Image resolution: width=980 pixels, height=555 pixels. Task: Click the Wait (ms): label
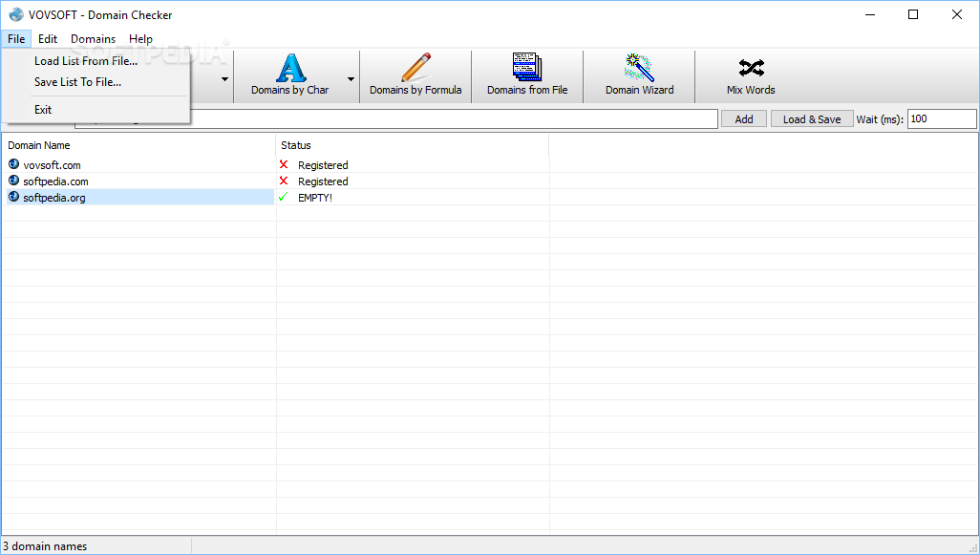(880, 119)
